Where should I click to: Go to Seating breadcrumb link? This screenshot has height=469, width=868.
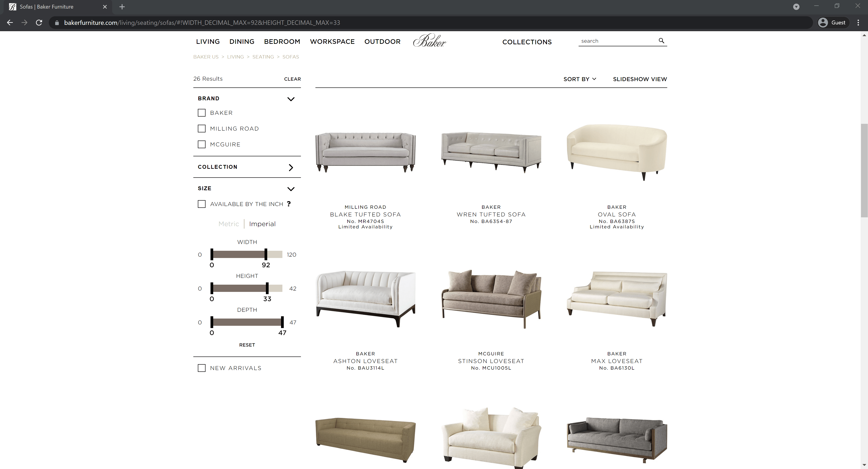click(263, 57)
